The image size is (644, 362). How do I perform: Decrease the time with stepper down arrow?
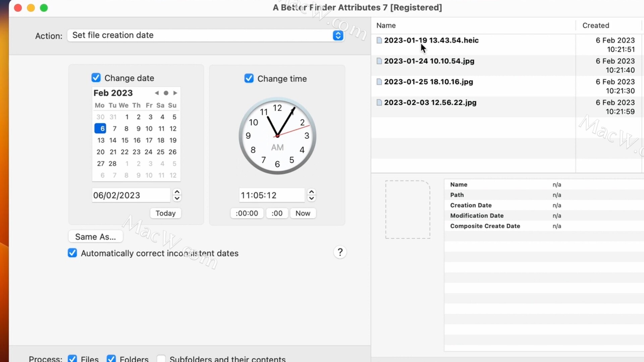tap(312, 198)
